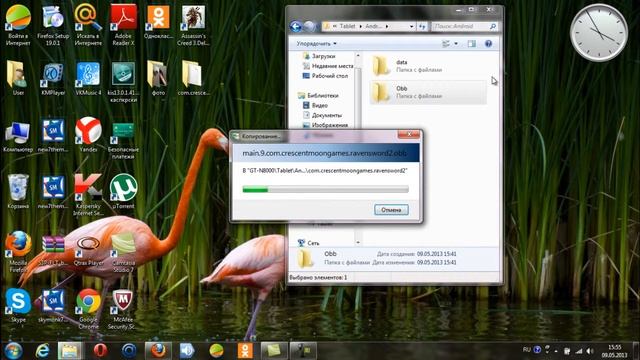
Task: Open the com.cresce... folder on desktop
Action: point(193,78)
